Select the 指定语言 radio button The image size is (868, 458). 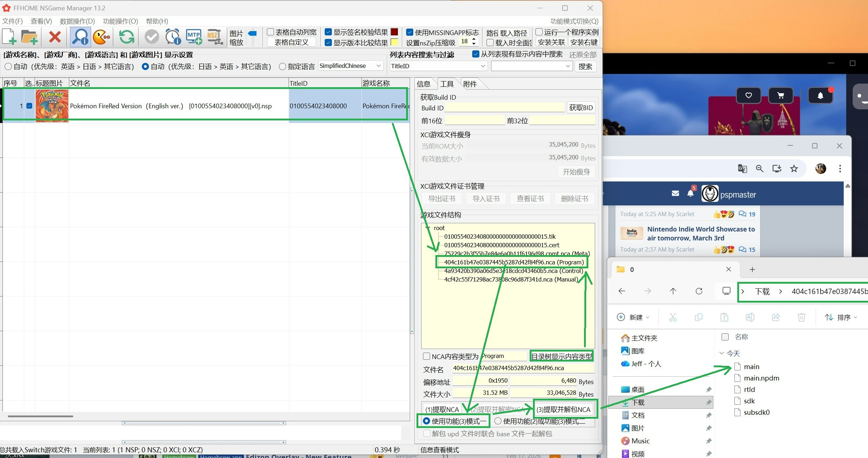coord(283,66)
